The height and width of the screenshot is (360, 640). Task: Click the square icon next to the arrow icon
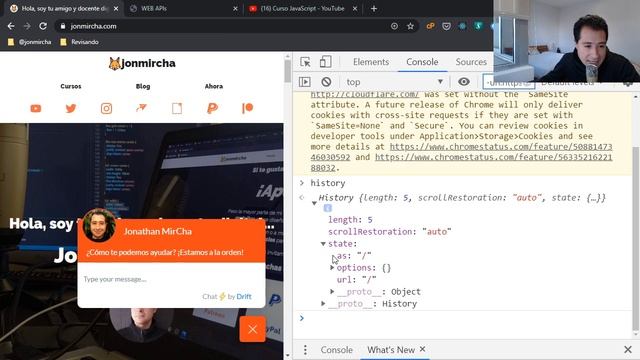coord(177,108)
